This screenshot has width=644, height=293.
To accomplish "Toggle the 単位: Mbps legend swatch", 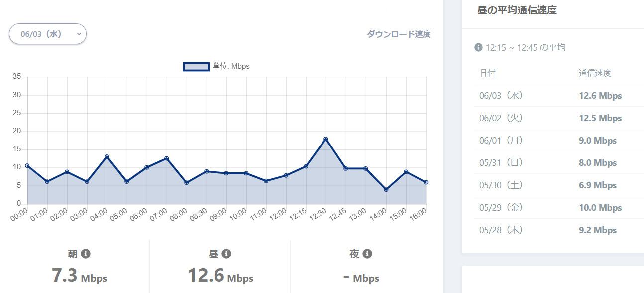I will coord(196,66).
